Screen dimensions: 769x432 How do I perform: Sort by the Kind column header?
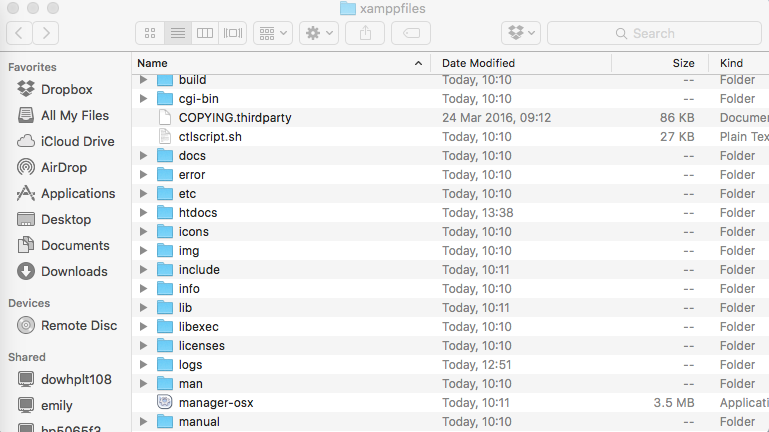pyautogui.click(x=739, y=63)
